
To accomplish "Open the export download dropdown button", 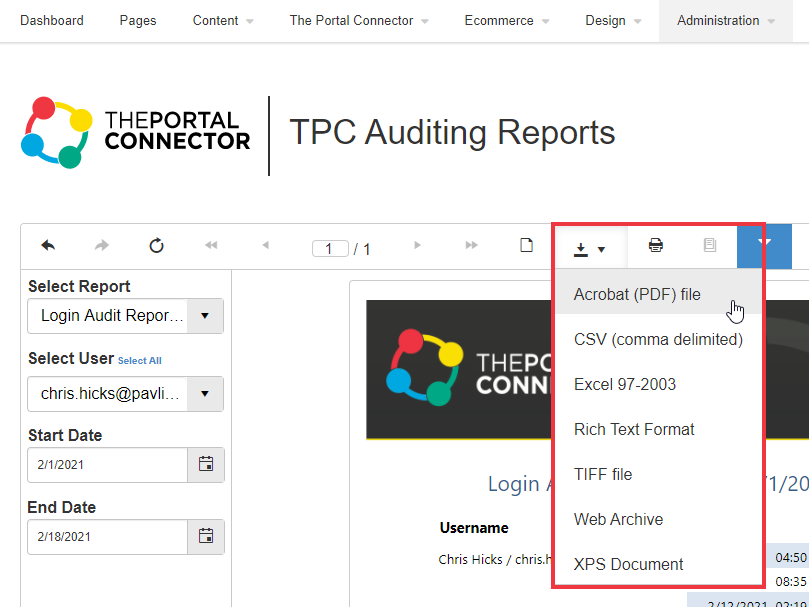I will point(589,247).
